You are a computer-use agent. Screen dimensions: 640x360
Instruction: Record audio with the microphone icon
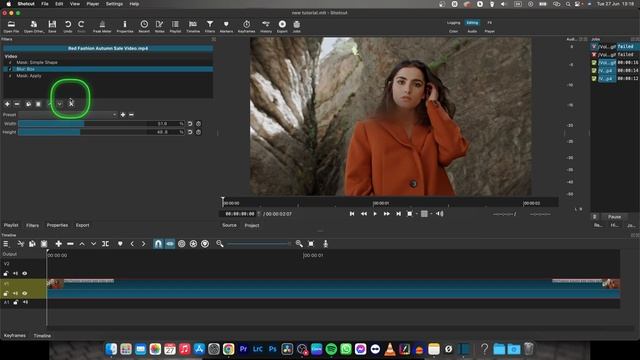(325, 244)
